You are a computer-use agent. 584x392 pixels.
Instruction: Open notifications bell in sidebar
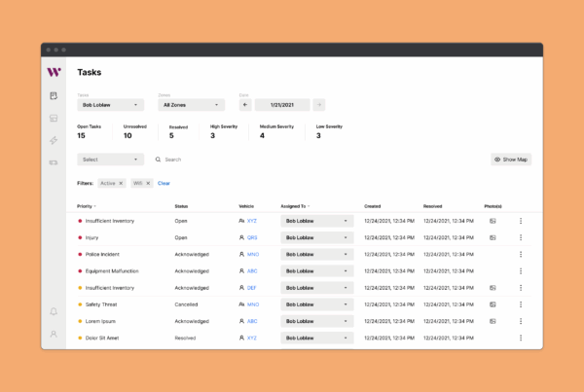click(54, 311)
